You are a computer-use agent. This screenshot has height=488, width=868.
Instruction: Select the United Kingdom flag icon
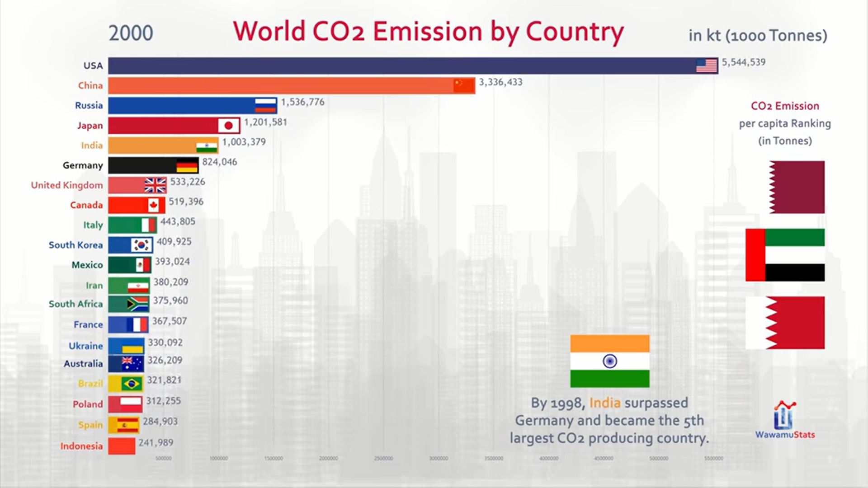coord(155,185)
